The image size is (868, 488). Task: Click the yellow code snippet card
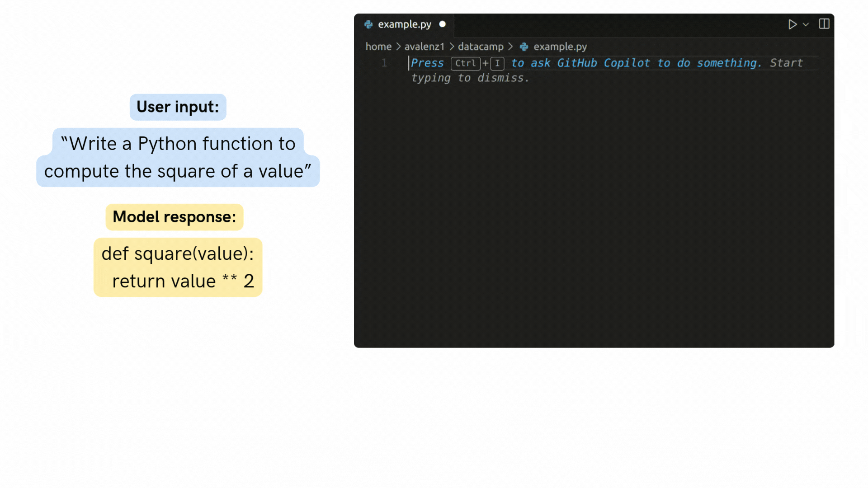pos(178,267)
